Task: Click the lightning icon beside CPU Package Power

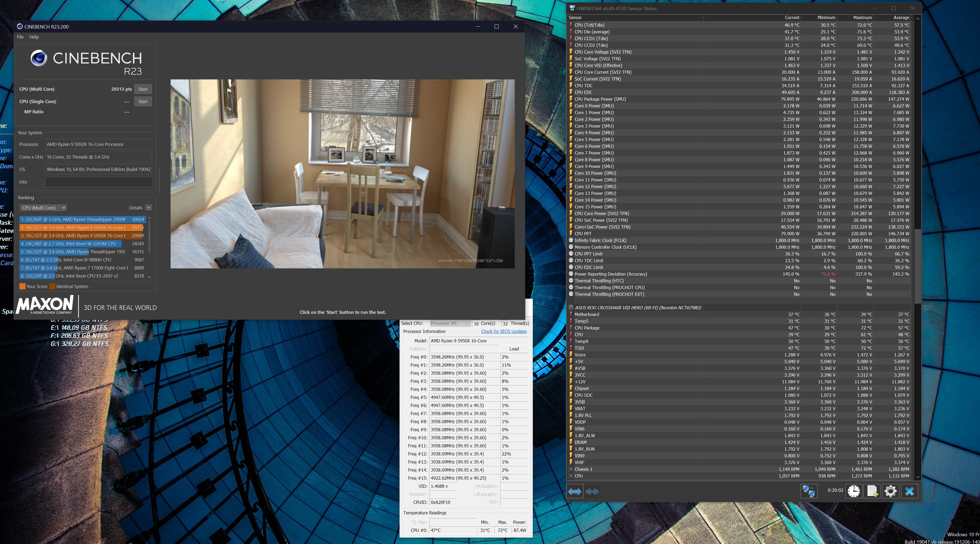Action: (x=571, y=99)
